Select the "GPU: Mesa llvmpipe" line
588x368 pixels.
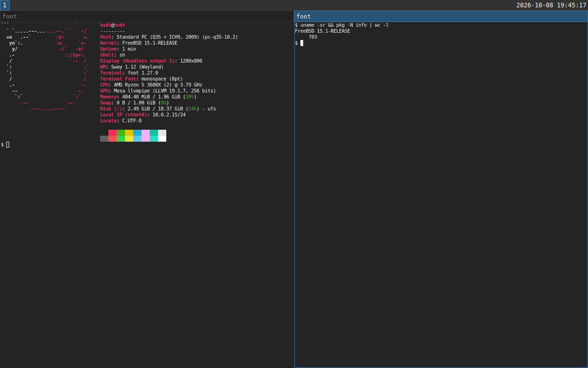(x=158, y=91)
